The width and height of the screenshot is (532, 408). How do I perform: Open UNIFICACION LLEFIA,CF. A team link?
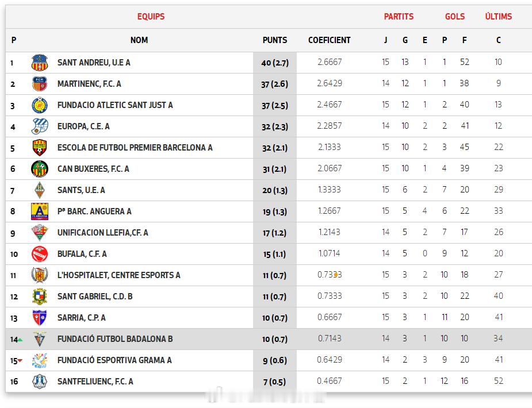(x=103, y=233)
